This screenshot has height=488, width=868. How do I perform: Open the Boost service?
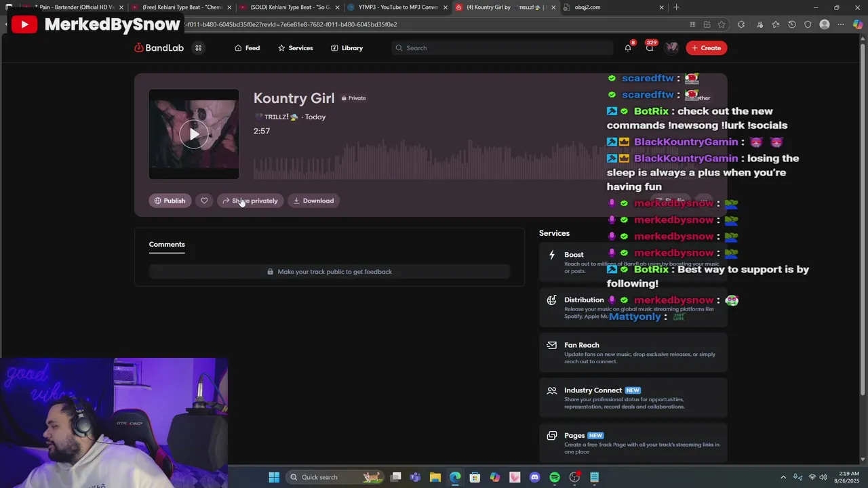tap(633, 262)
